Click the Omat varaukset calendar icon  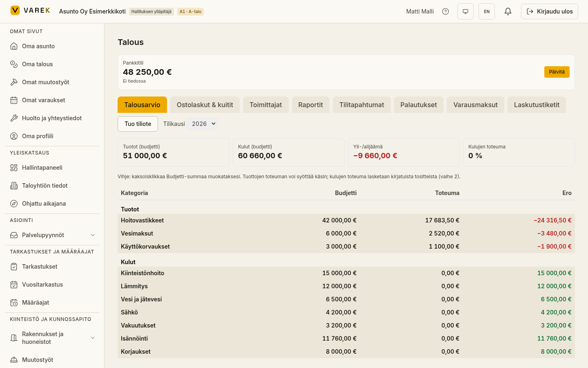pos(14,100)
